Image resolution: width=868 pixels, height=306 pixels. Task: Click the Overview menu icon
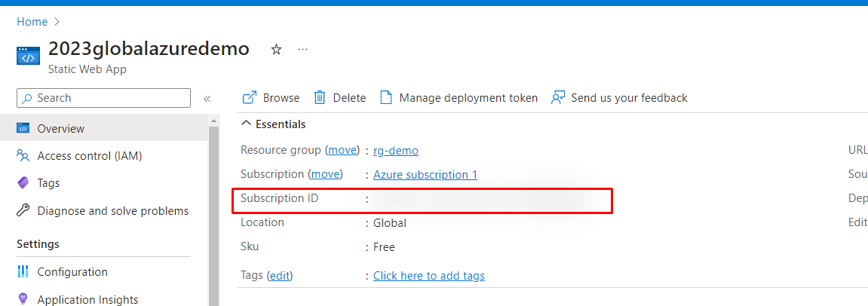point(23,128)
